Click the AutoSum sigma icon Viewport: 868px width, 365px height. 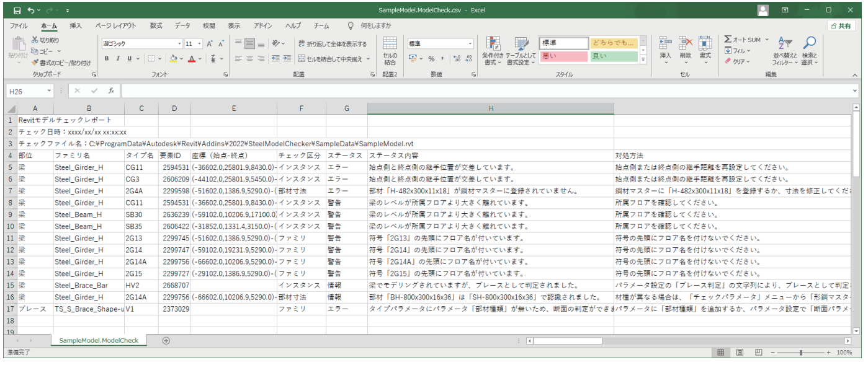(x=728, y=40)
